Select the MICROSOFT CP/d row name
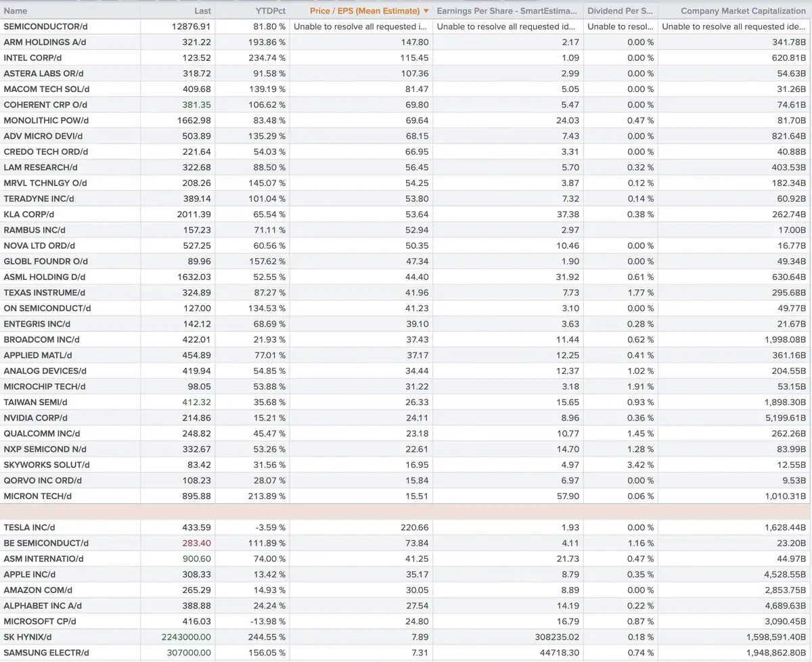Viewport: 812px width, 662px height. [x=40, y=621]
